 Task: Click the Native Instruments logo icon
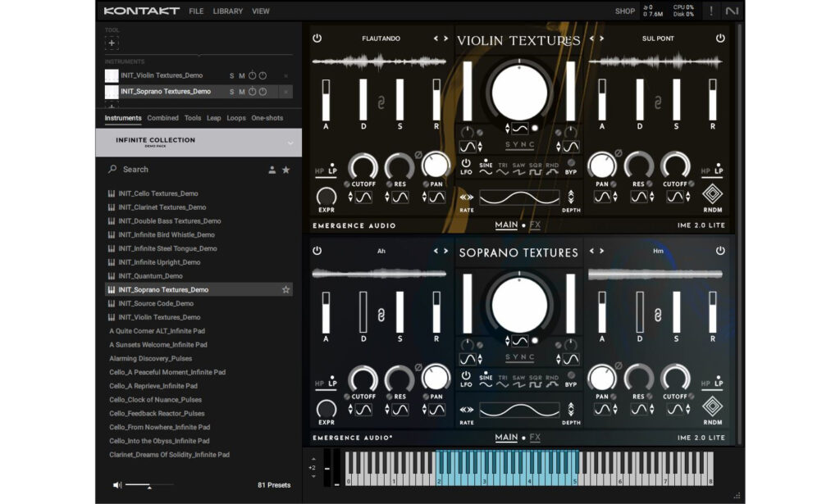pyautogui.click(x=732, y=11)
